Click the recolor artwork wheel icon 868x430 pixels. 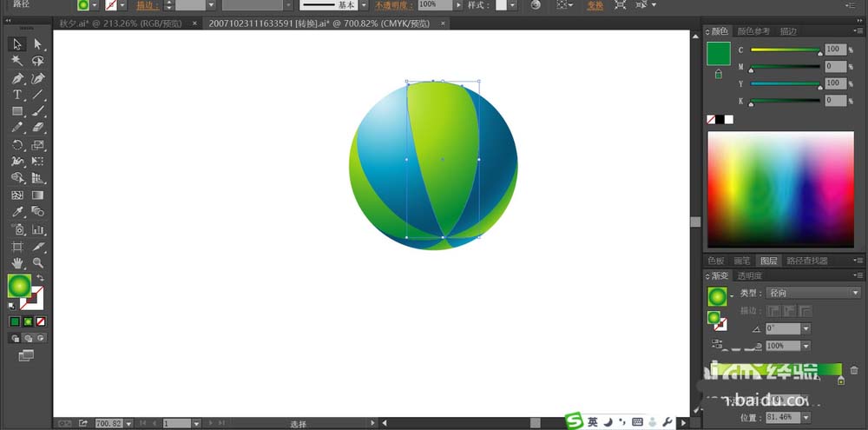pos(536,5)
